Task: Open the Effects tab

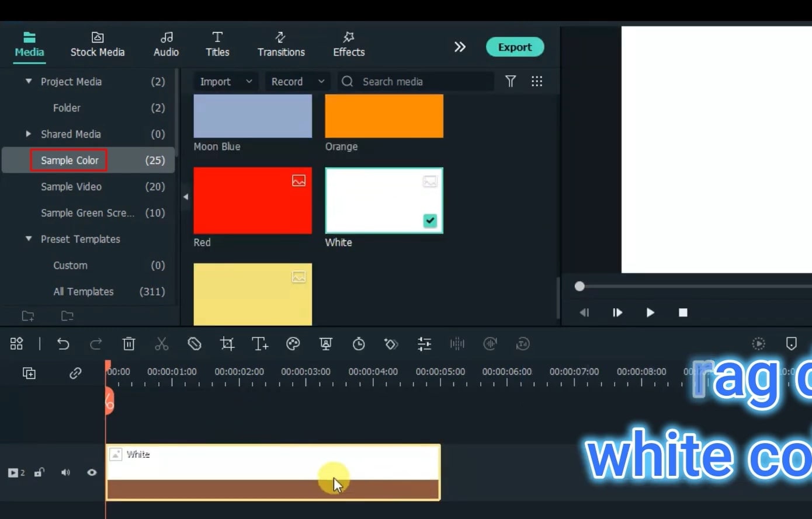Action: (349, 44)
